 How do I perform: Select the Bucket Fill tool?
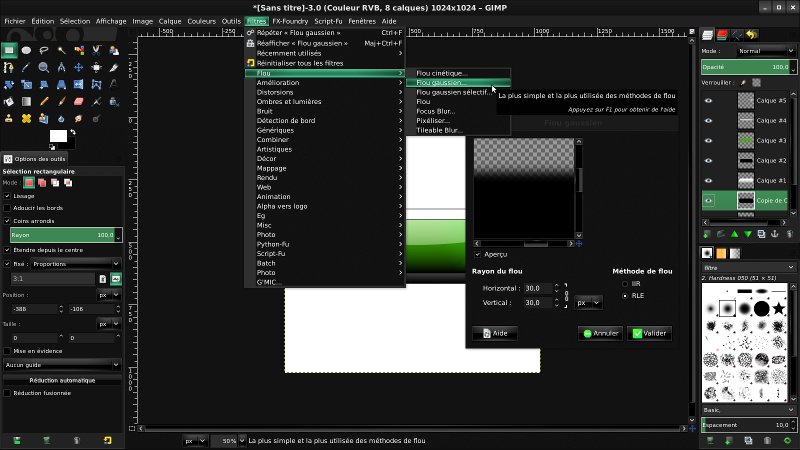tap(9, 102)
